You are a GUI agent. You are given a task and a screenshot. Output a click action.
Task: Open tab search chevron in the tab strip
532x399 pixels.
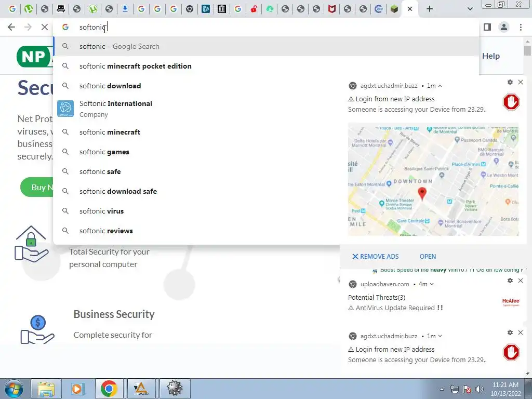[470, 9]
